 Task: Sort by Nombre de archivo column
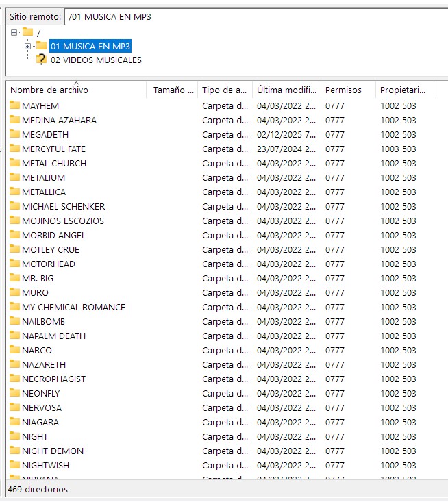pos(76,90)
